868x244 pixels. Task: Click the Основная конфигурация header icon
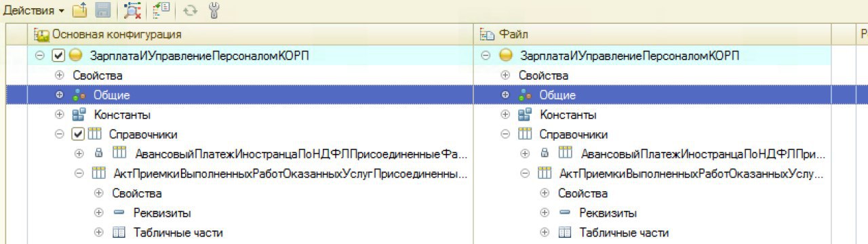(42, 35)
